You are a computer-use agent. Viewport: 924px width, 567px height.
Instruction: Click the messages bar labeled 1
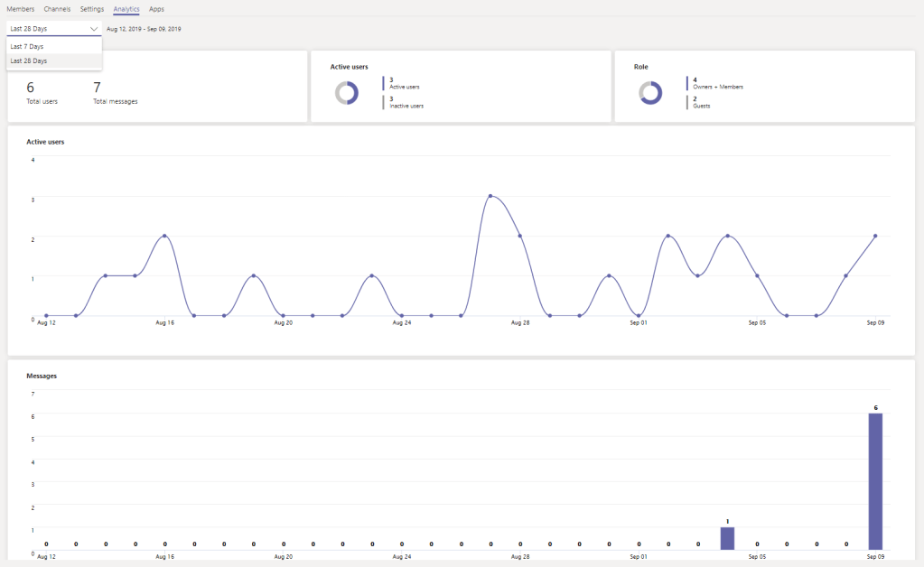pos(727,538)
